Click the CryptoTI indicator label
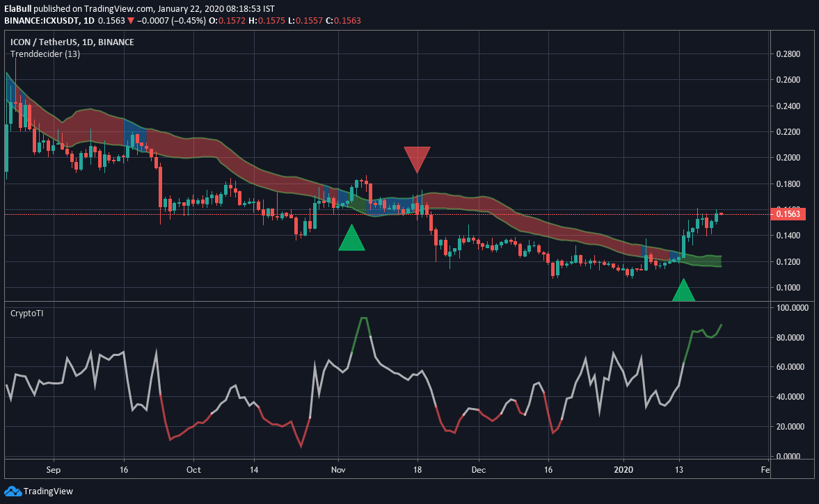Viewport: 819px width, 504px height. (x=26, y=313)
